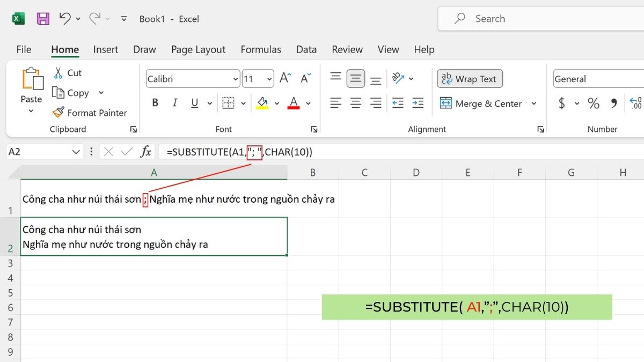Open the Page Layout tab
Screen dimensions: 644x362
(199, 49)
